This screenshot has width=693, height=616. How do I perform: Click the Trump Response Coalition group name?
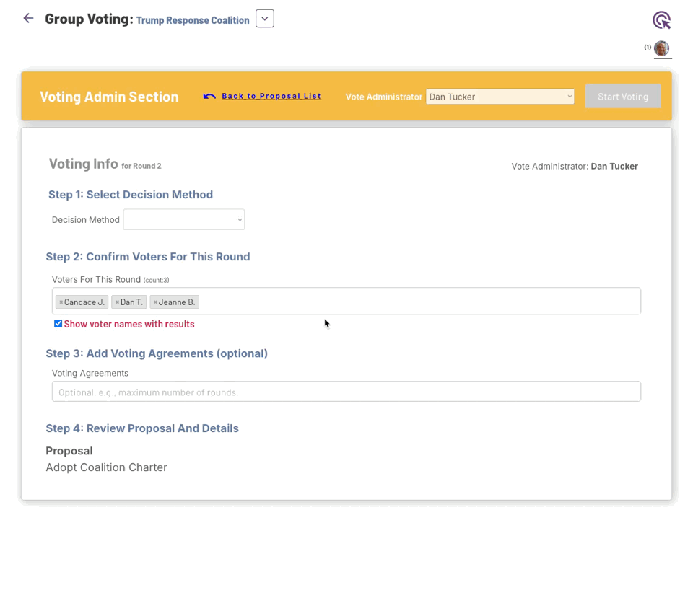(193, 20)
